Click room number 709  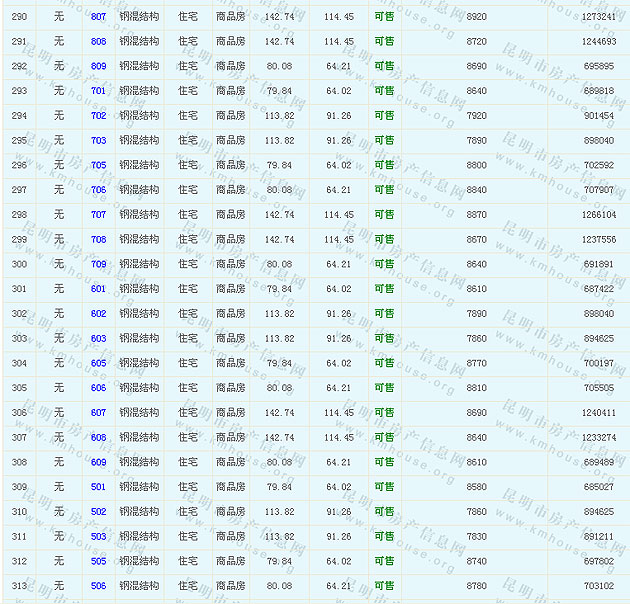click(x=98, y=264)
